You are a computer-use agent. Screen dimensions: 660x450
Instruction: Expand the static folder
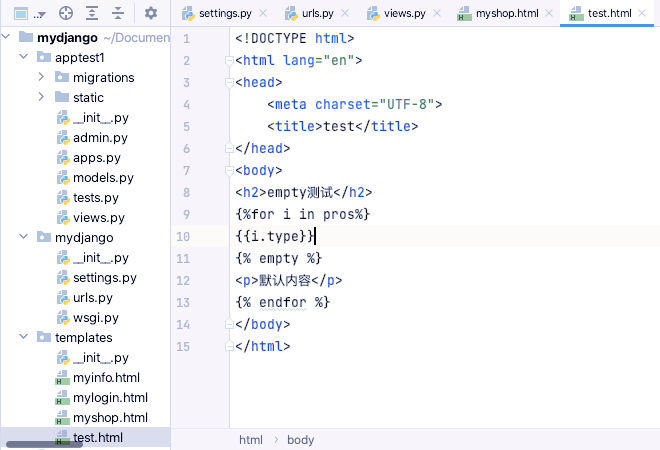pyautogui.click(x=41, y=97)
